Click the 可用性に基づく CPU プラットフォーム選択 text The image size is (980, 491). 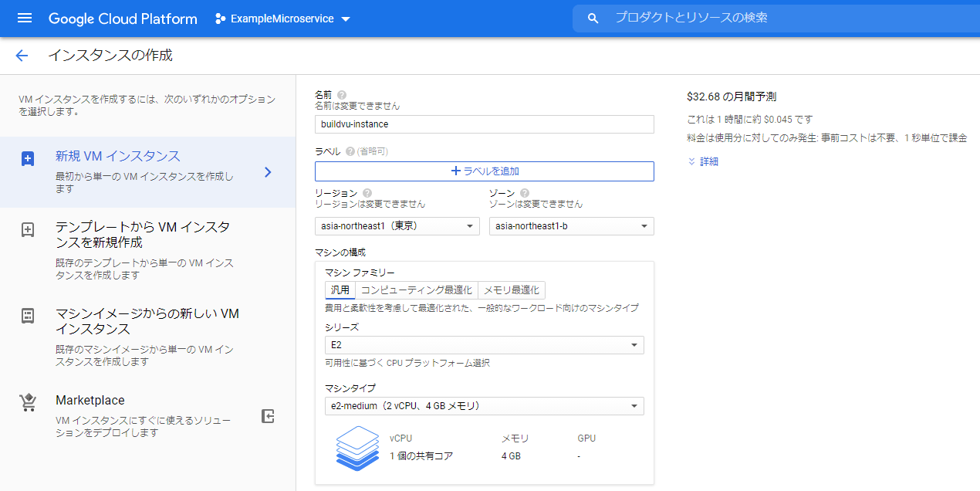(407, 363)
